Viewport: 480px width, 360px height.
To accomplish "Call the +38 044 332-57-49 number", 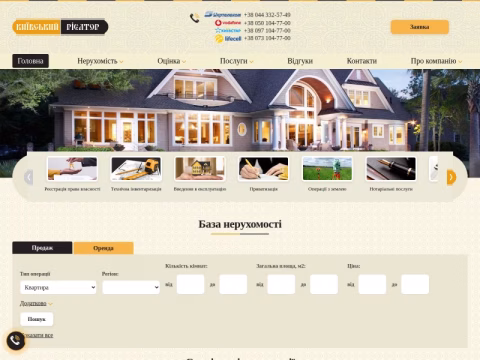I will 267,15.
